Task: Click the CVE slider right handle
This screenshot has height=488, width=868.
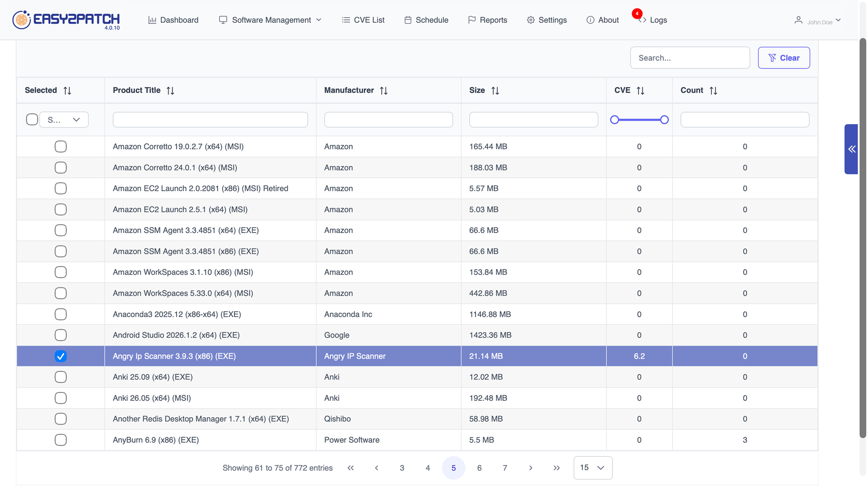Action: point(664,120)
